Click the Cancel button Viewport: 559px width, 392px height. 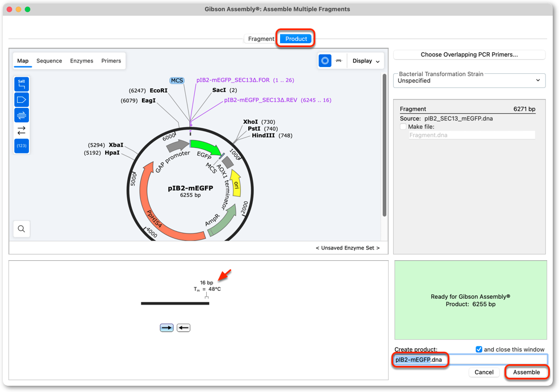click(x=484, y=372)
